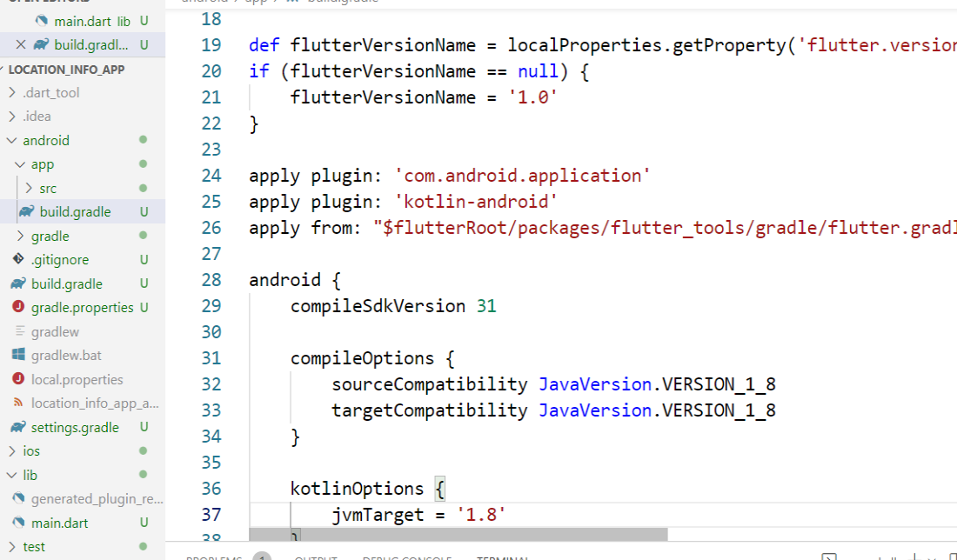Open gradle.properties file

click(83, 308)
